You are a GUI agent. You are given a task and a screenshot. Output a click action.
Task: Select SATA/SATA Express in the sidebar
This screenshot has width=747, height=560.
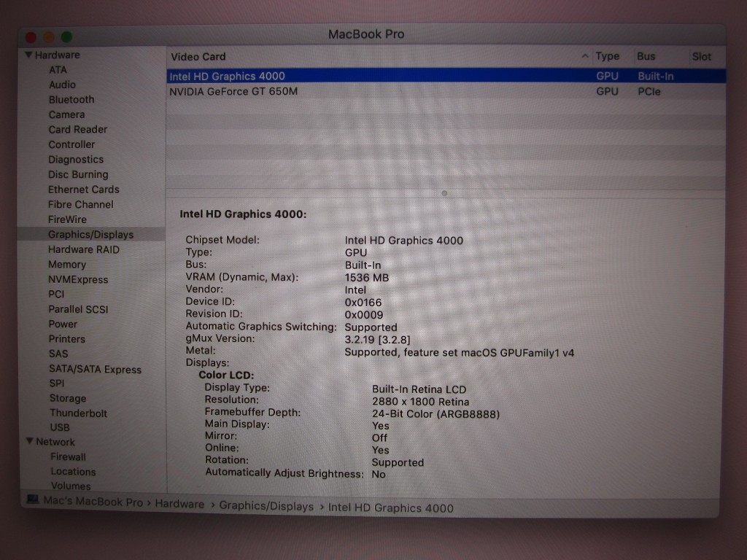[96, 370]
